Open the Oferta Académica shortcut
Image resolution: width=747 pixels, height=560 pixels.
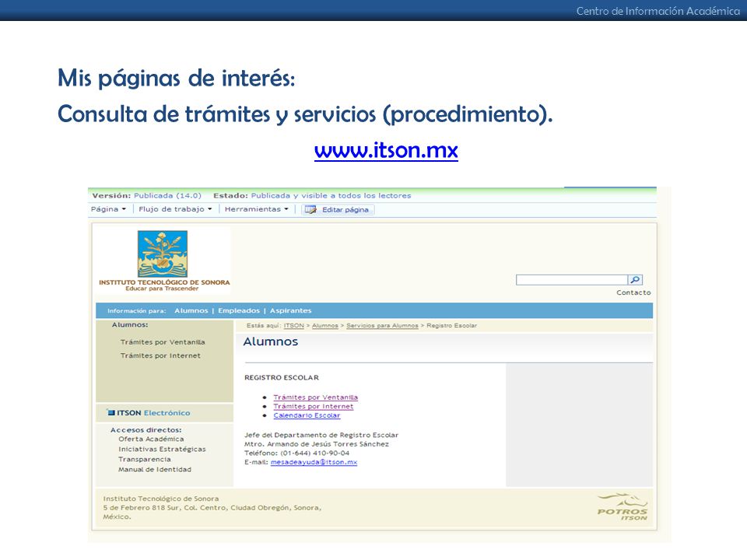click(x=151, y=439)
